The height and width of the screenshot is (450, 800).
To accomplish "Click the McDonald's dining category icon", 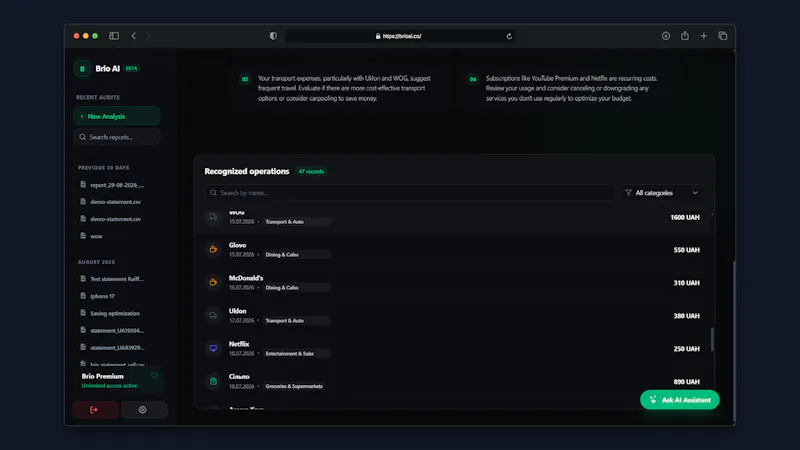I will [213, 282].
